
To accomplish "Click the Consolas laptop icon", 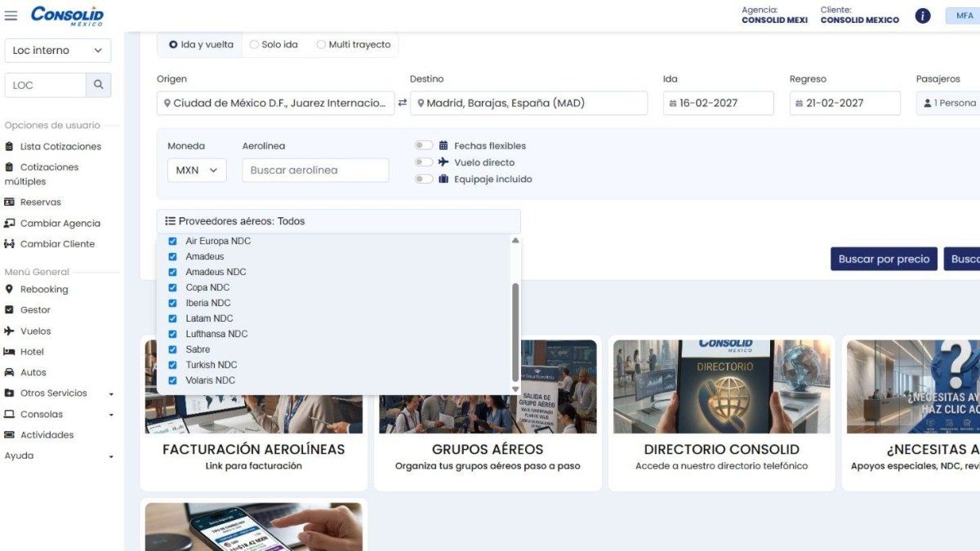I will click(x=10, y=414).
